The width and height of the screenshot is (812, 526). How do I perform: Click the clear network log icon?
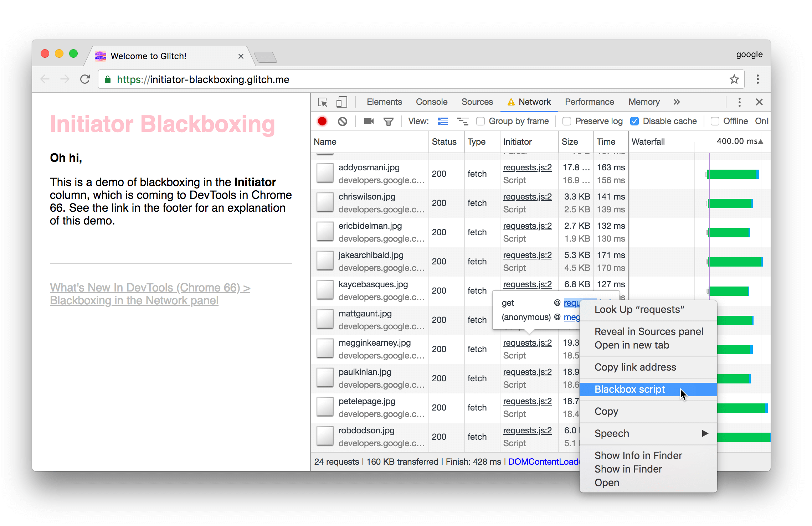tap(342, 122)
